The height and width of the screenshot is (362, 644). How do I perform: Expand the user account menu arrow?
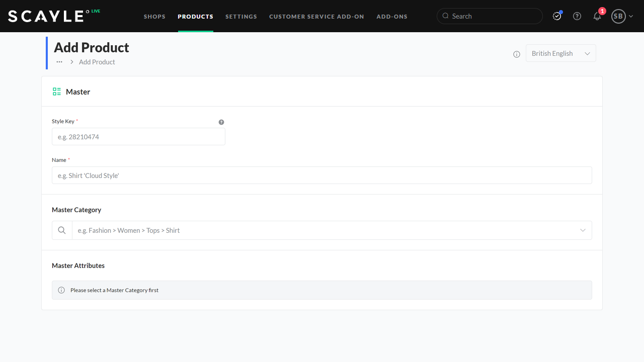[x=631, y=17]
